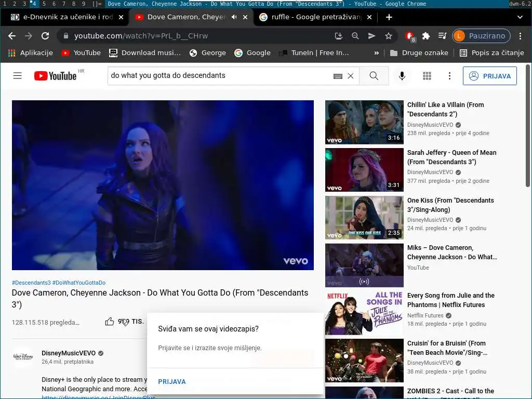Mute the tab via speaker icon

pyautogui.click(x=234, y=17)
